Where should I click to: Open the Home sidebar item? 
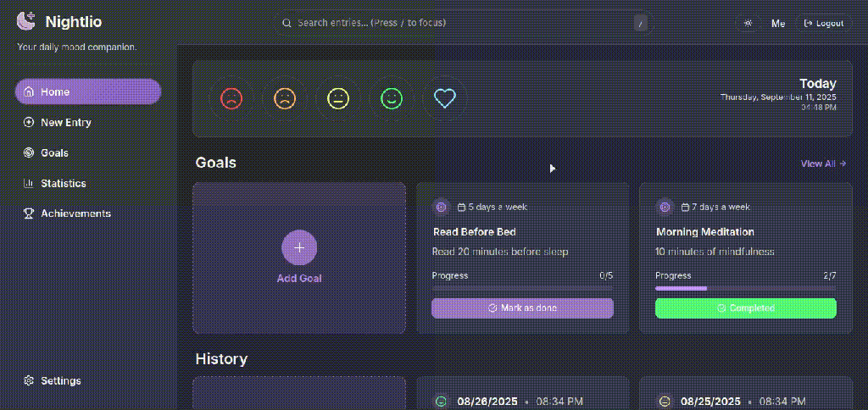87,91
